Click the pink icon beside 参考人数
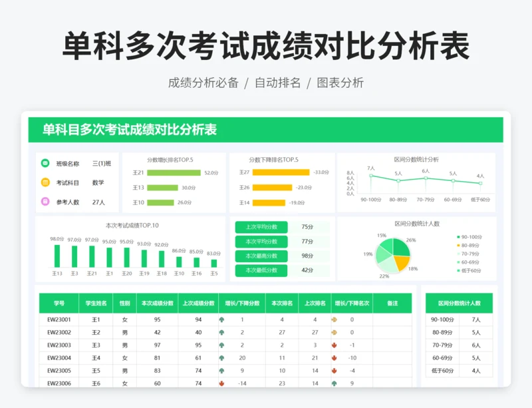The image size is (532, 408). point(45,202)
